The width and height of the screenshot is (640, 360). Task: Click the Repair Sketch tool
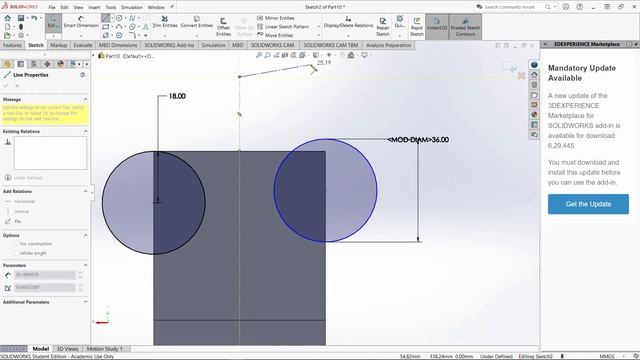[382, 27]
